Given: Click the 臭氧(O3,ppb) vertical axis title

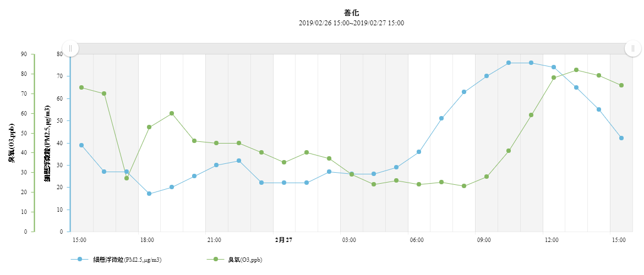Looking at the screenshot, I should (x=12, y=143).
